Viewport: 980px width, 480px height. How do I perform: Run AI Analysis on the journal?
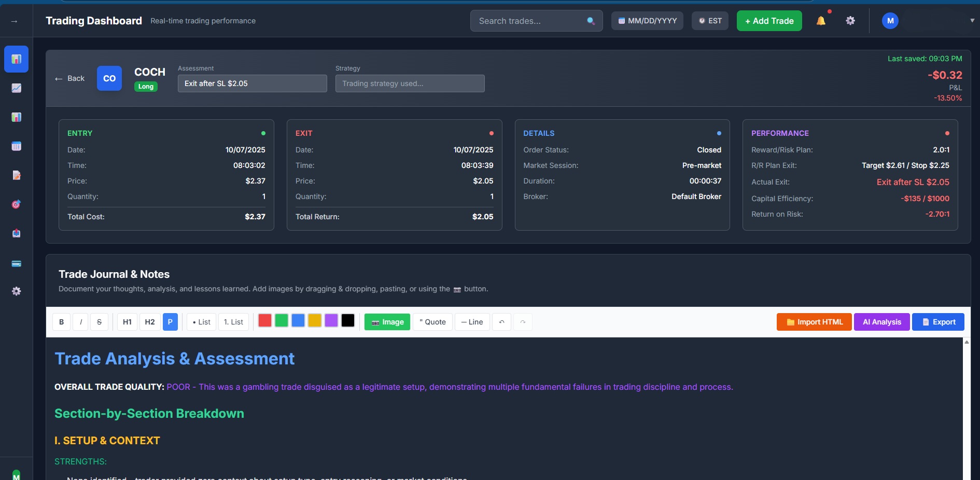pyautogui.click(x=881, y=322)
